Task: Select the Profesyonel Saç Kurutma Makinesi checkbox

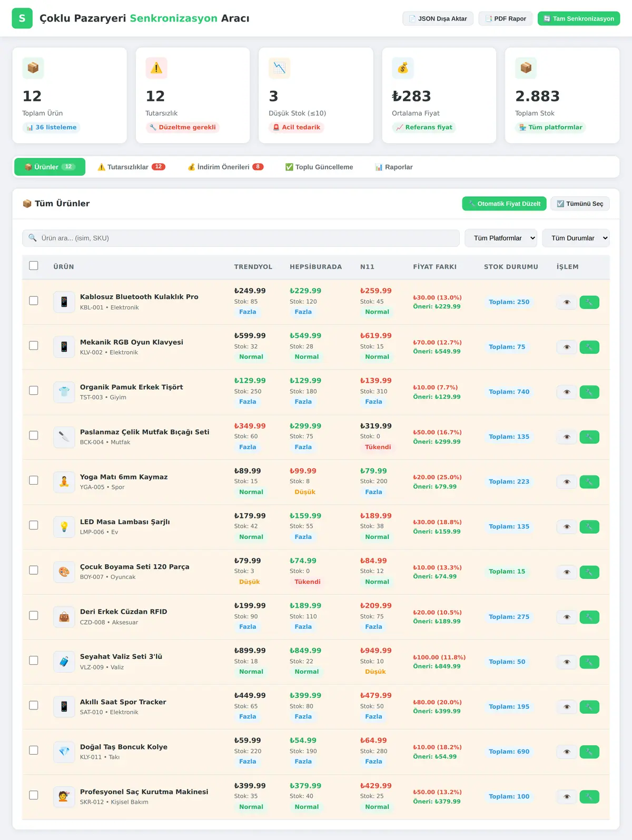Action: [x=34, y=795]
